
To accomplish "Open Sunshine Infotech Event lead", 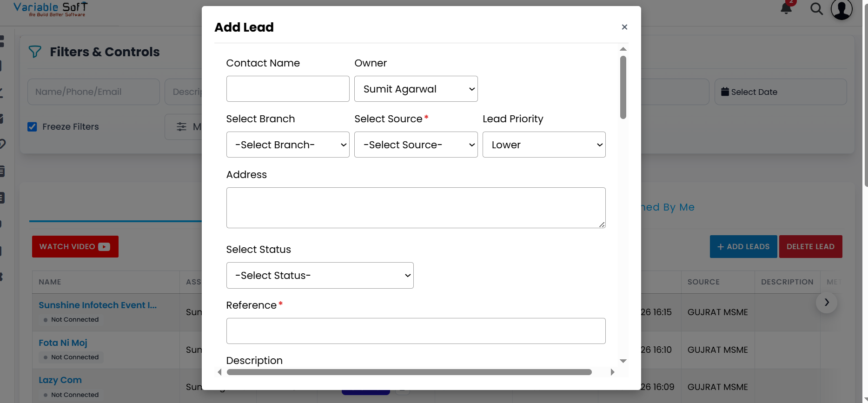I will (98, 305).
